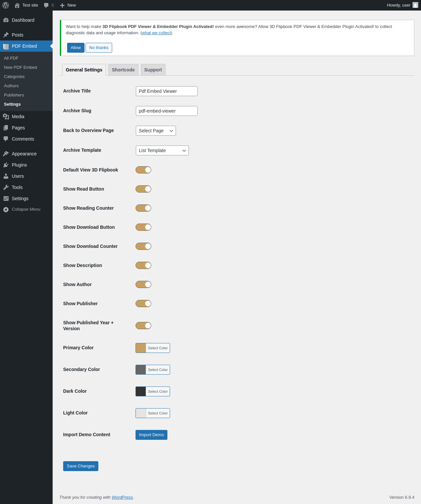Click the Posts pushpin icon

[6, 35]
